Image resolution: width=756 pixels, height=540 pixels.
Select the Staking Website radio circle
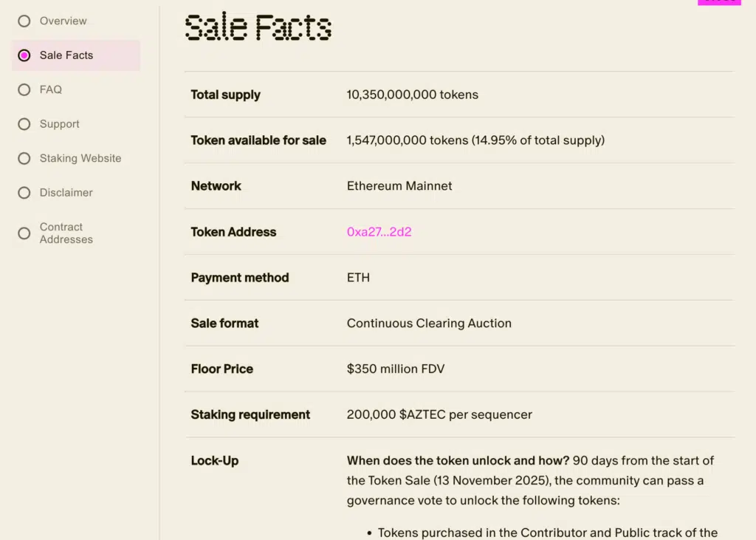pyautogui.click(x=23, y=158)
